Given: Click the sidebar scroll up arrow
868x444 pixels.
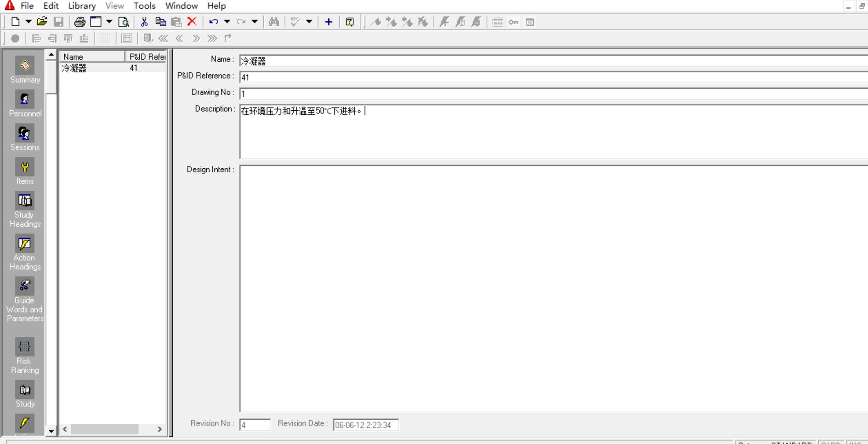Looking at the screenshot, I should click(x=51, y=55).
